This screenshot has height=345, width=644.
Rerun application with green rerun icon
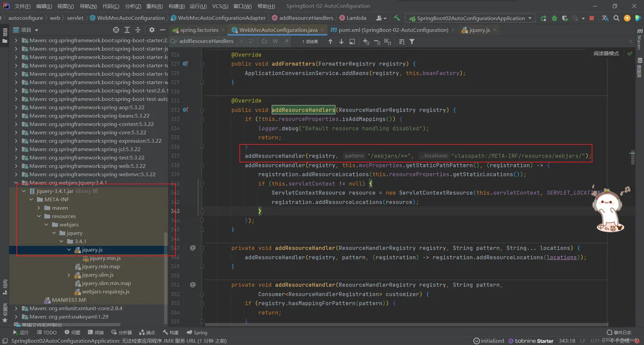[x=544, y=18]
